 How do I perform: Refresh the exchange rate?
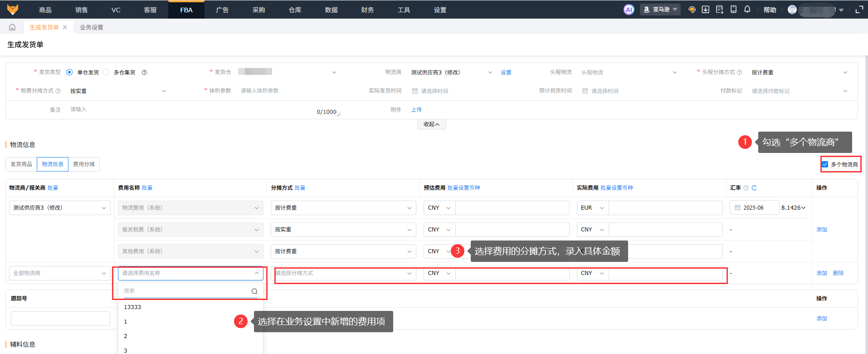754,188
